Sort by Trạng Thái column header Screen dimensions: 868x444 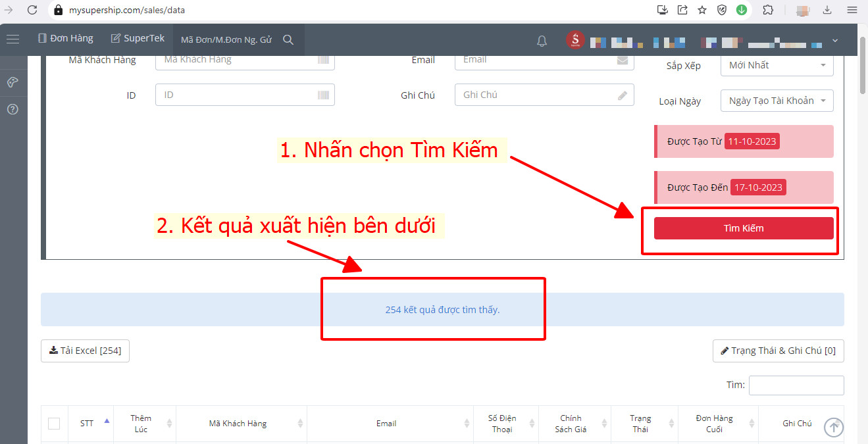(644, 424)
